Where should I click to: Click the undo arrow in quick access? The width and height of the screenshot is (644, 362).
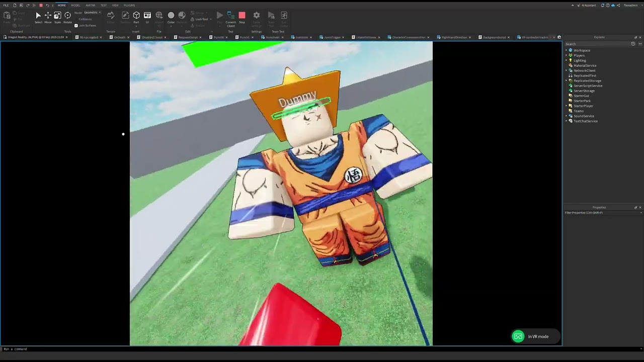coord(47,5)
